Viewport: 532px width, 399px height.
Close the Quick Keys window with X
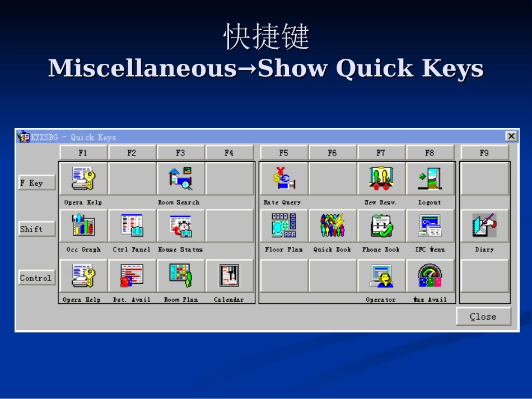511,137
